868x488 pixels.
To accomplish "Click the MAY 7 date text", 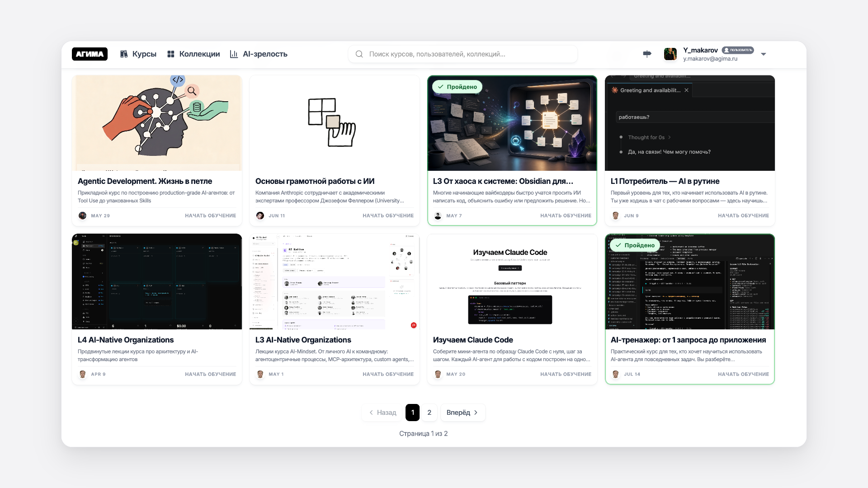I will pyautogui.click(x=454, y=216).
